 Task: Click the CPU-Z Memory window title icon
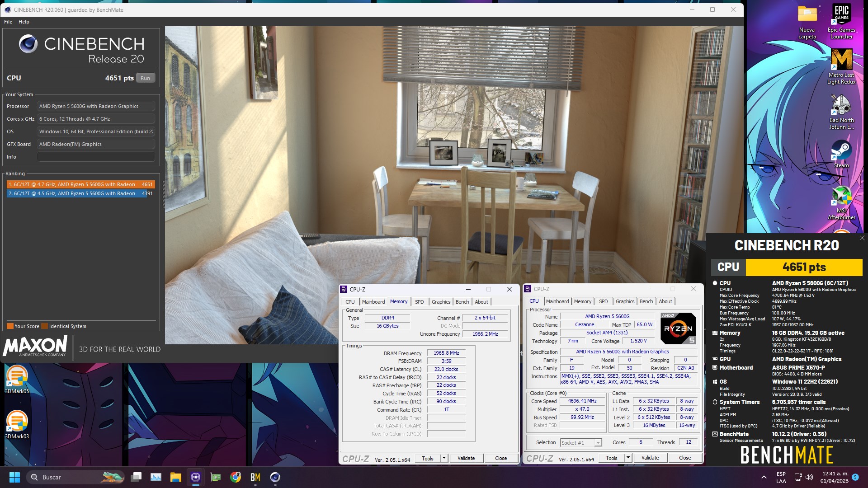(x=344, y=289)
